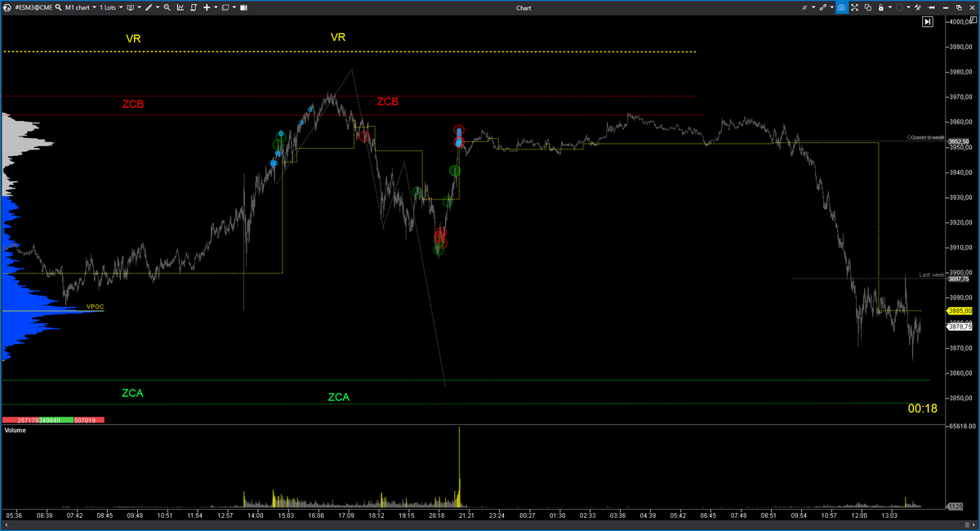Click the 20:18 time axis label
The image size is (980, 531).
point(436,515)
